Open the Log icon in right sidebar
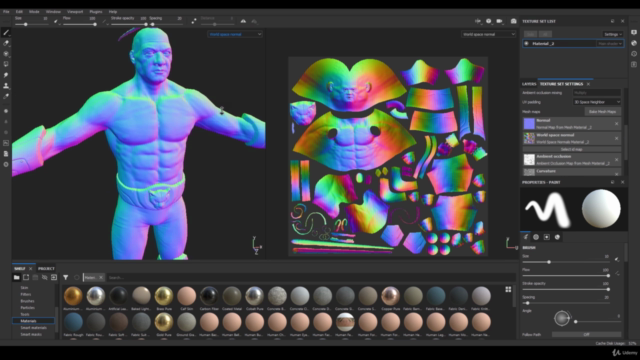Viewport: 640px width, 360px height. point(634,64)
